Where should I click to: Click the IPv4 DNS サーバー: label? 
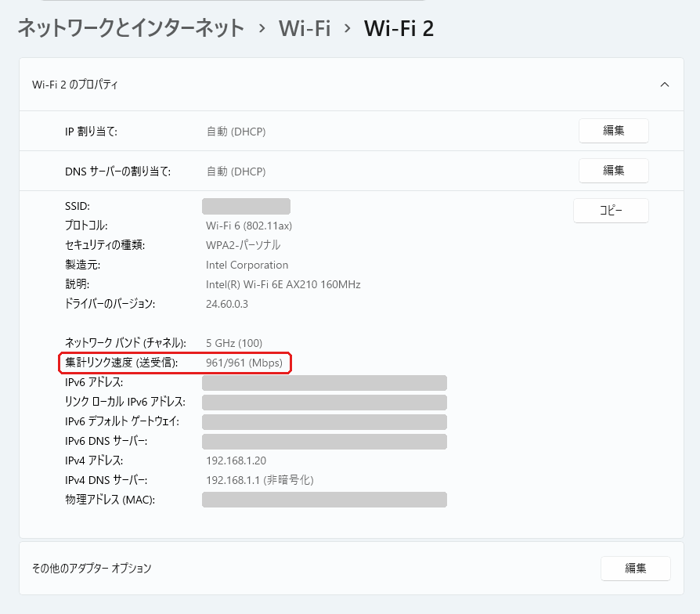[106, 480]
